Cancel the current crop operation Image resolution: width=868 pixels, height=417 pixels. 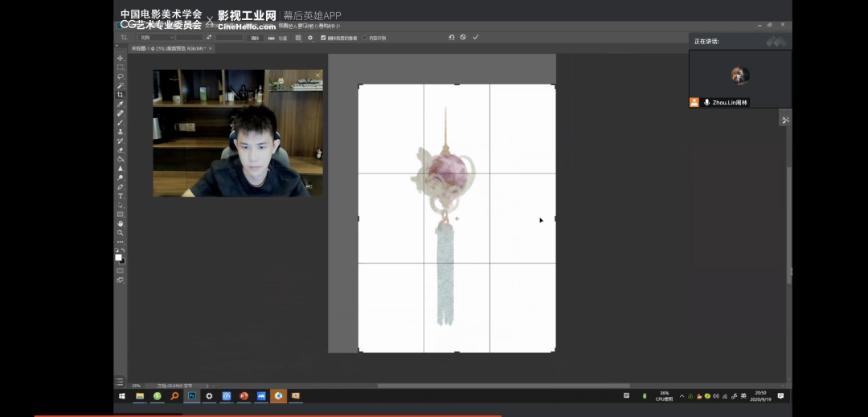coord(463,37)
